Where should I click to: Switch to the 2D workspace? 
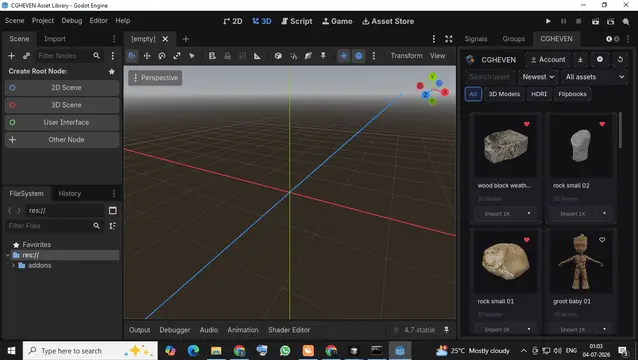233,21
